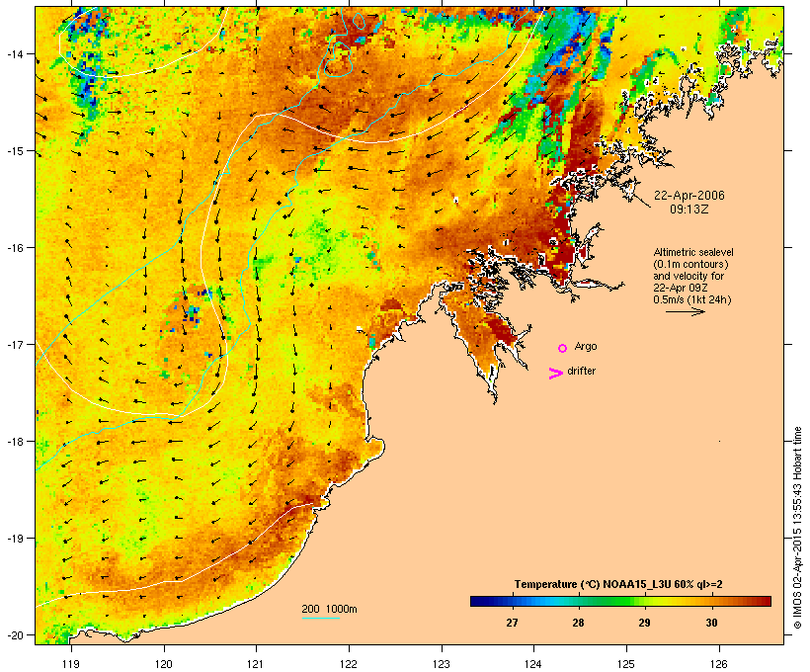This screenshot has width=810, height=672.
Task: Click the longitude label 120
Action: tap(164, 664)
